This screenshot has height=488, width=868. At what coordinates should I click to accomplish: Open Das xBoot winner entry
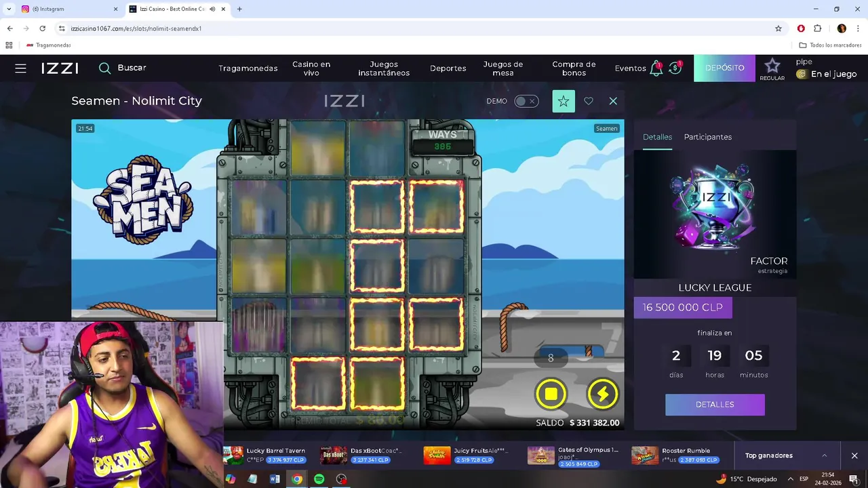click(x=363, y=455)
